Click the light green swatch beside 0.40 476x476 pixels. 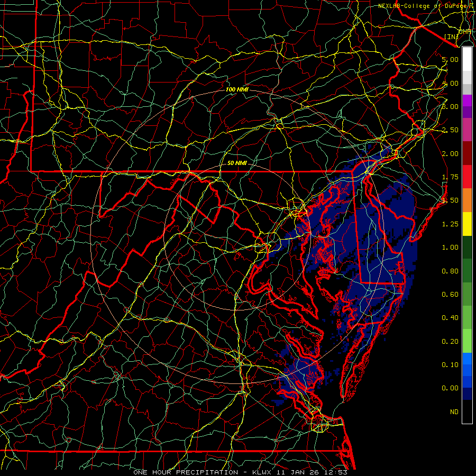[467, 317]
